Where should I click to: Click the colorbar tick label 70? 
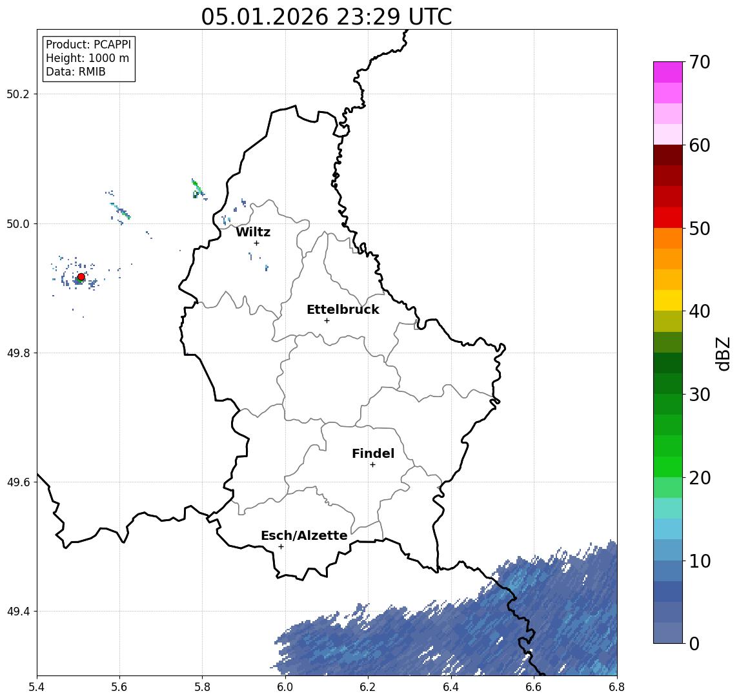[699, 62]
